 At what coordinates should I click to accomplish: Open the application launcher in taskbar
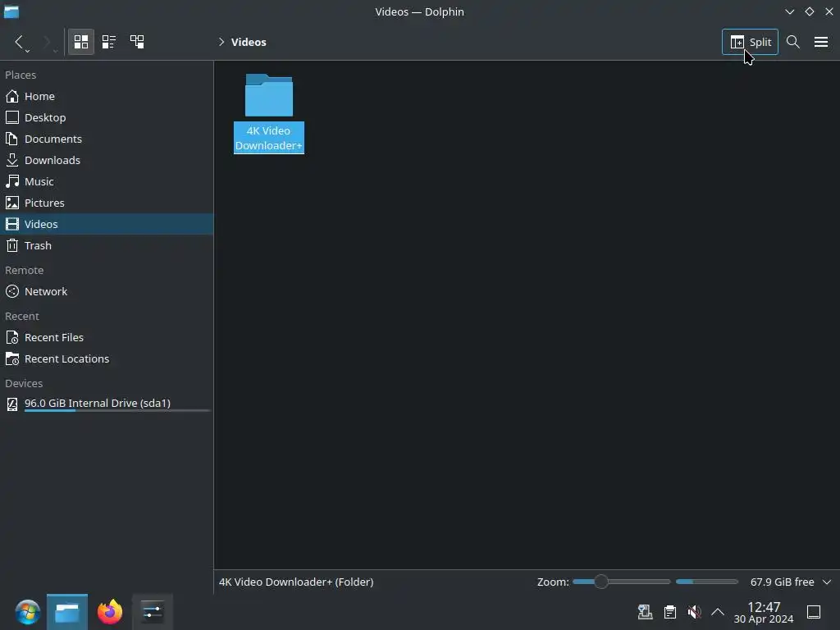pos(27,612)
